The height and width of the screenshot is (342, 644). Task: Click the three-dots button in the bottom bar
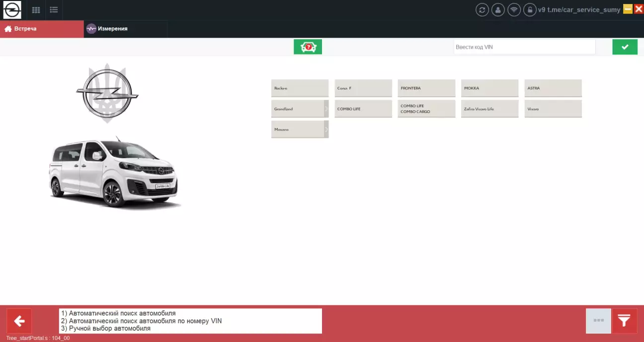point(598,321)
